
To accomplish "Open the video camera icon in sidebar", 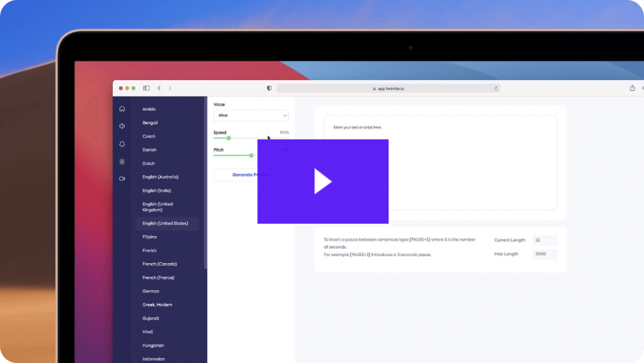I will point(122,179).
